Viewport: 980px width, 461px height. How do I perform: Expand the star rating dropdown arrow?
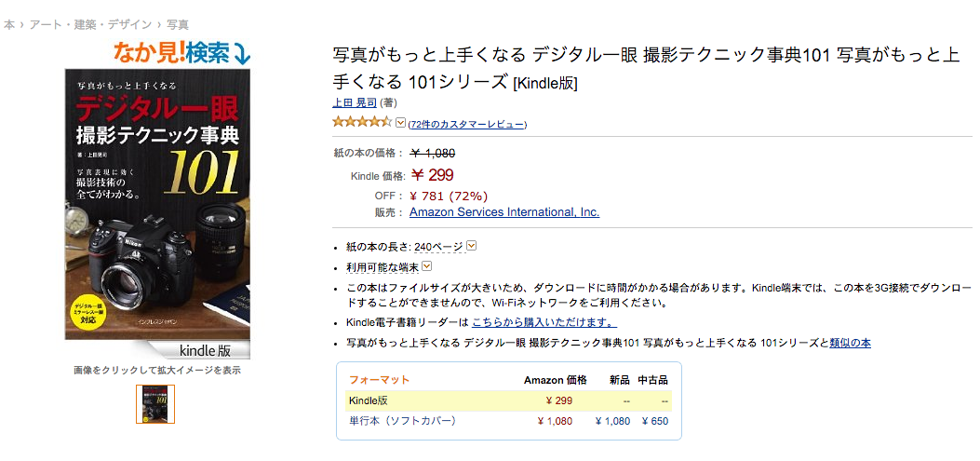pyautogui.click(x=400, y=123)
